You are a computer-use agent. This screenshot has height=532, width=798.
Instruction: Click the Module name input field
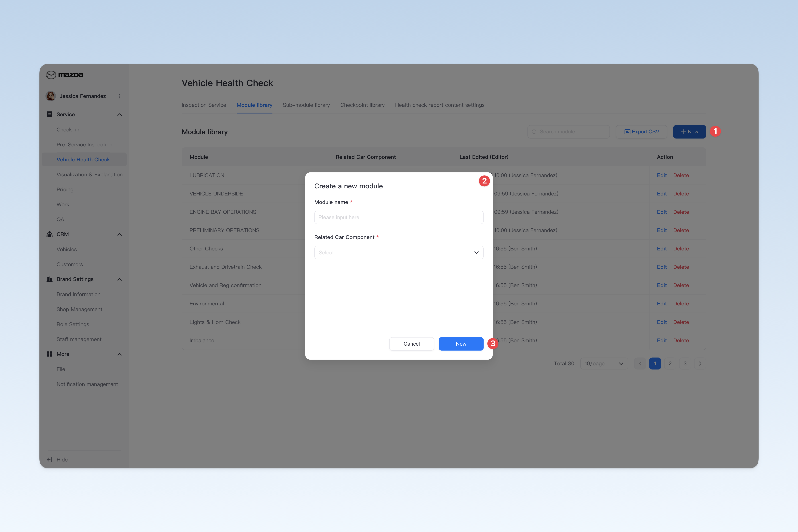coord(399,217)
